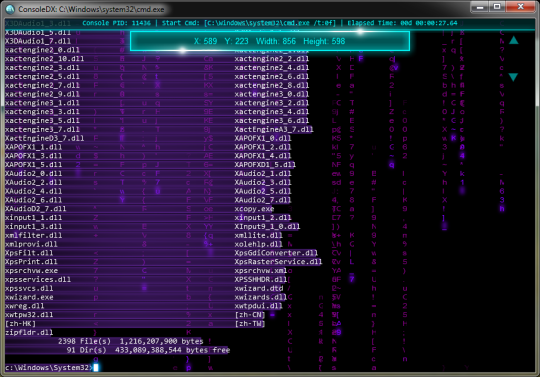Viewport: 540px width, 377px height.
Task: Click file name XAPOFX1_0.dll
Action: [x=263, y=138]
